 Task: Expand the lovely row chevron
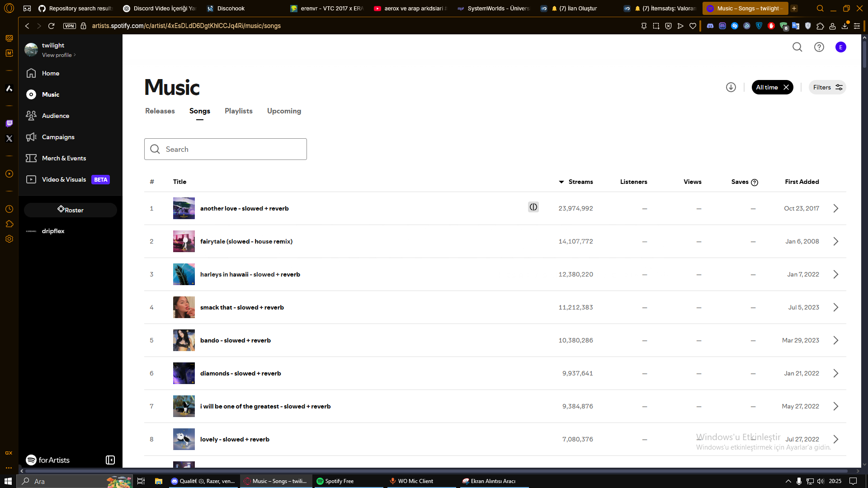836,439
